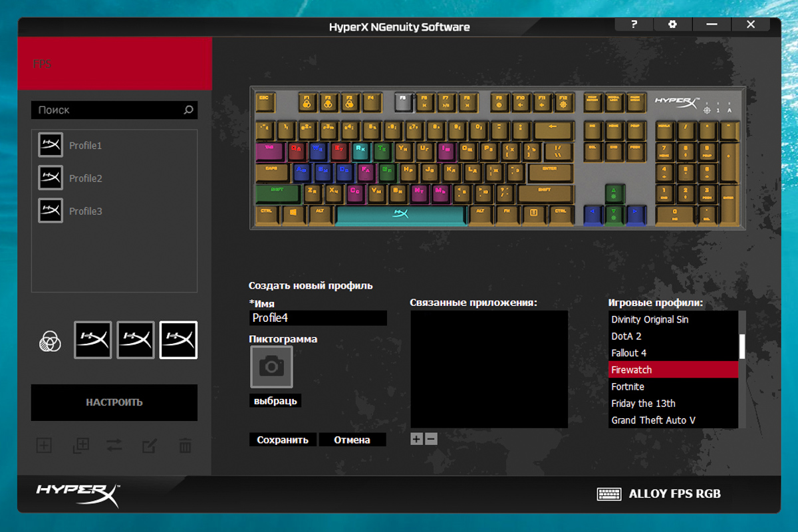
Task: Select third highlighted onboard profile slot
Action: 178,340
